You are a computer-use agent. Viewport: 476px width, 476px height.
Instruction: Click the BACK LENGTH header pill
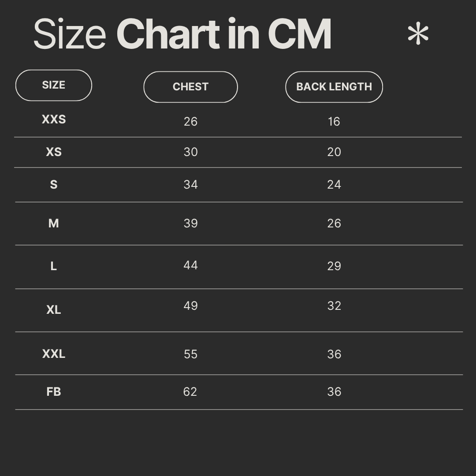[334, 87]
